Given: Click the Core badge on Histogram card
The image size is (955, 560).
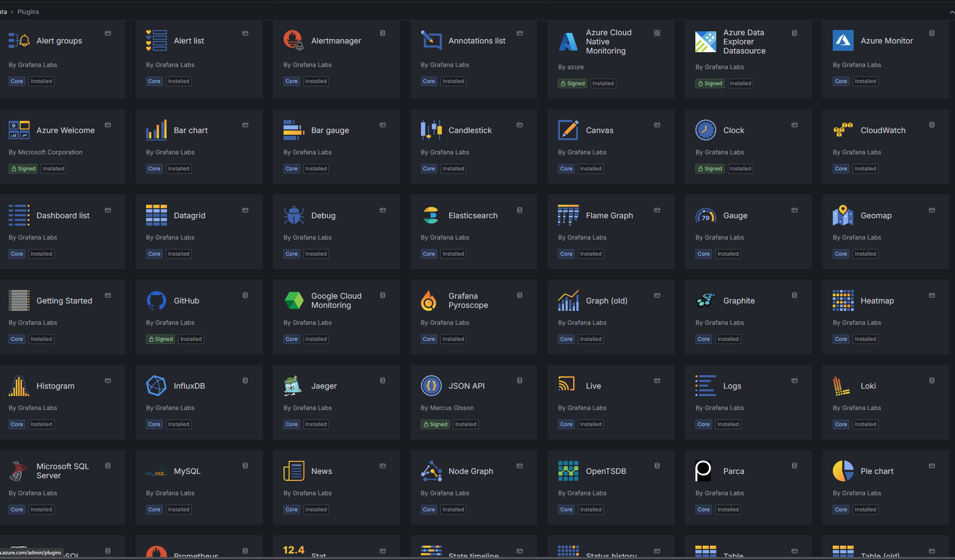Looking at the screenshot, I should (x=17, y=424).
